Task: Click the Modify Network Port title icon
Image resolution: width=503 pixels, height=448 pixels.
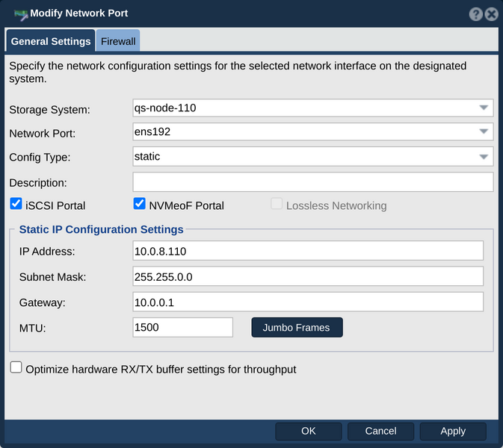Action: tap(21, 14)
